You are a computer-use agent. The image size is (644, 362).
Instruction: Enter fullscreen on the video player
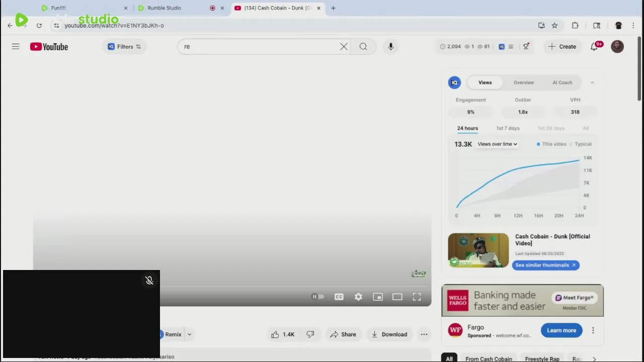coord(417,297)
